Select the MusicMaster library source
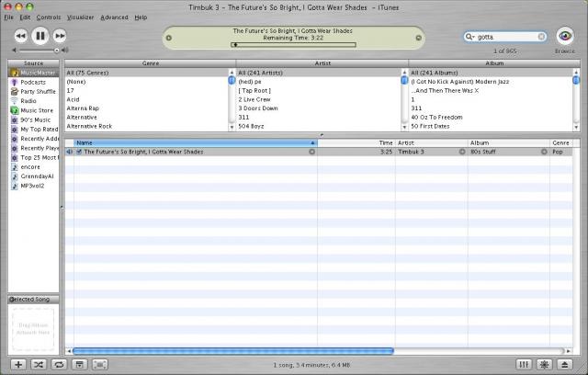Viewport: 588px width, 375px height. (33, 73)
